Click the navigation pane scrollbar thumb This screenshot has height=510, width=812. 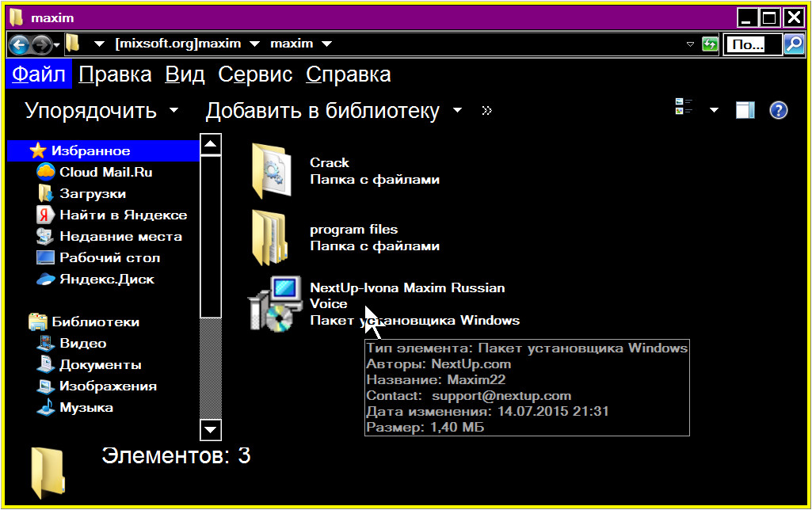point(210,237)
